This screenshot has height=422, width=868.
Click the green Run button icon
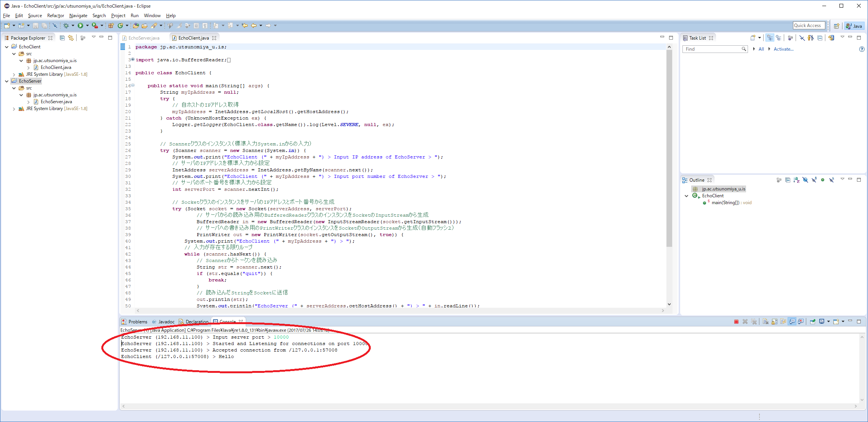pyautogui.click(x=80, y=26)
